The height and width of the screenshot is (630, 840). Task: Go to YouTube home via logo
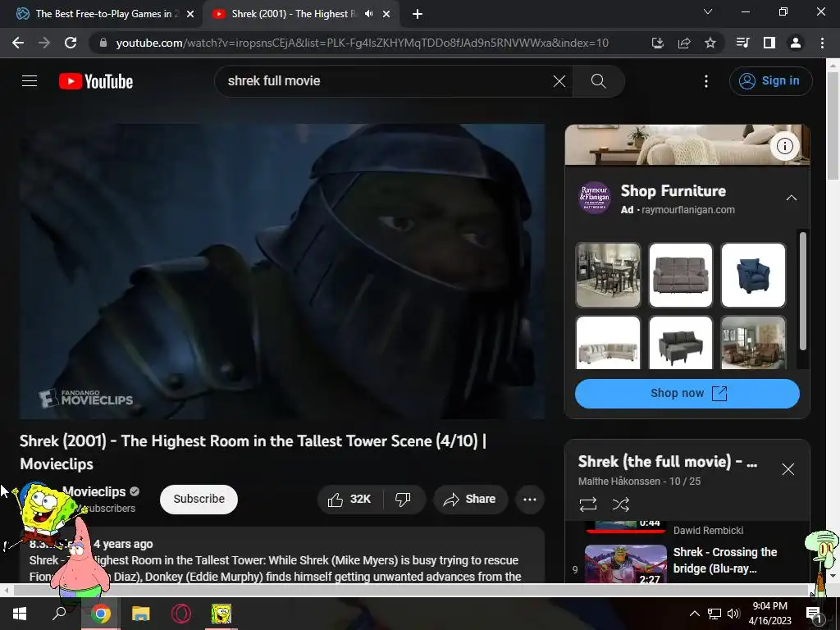tap(96, 81)
